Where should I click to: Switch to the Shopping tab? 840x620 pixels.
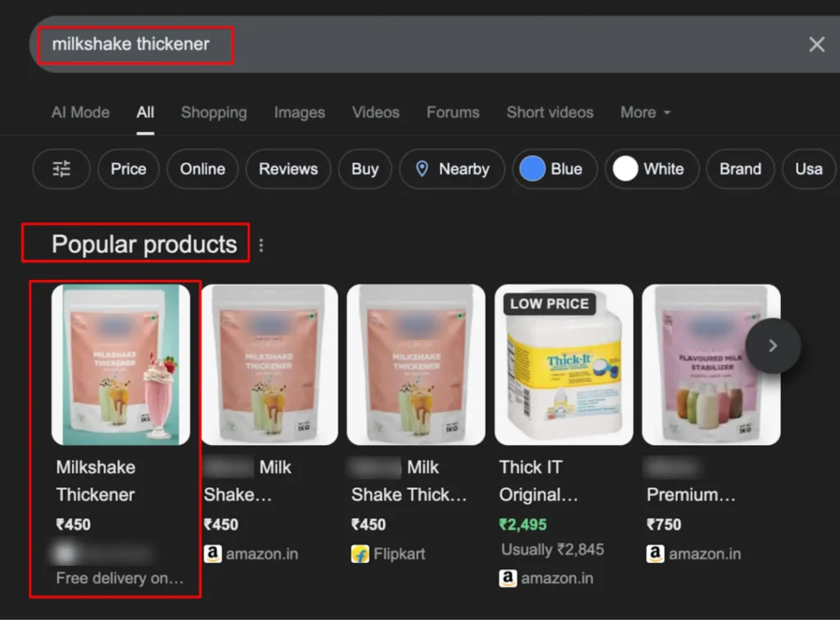click(213, 112)
